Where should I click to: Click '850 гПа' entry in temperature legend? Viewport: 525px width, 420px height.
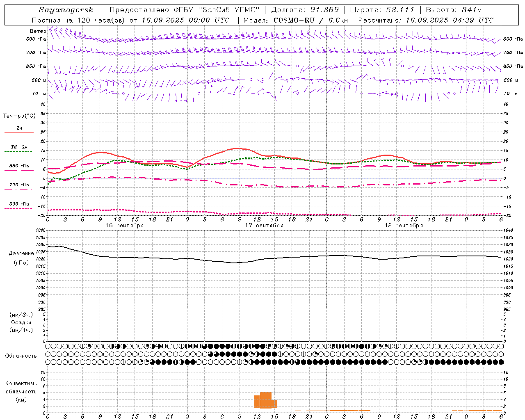click(x=19, y=166)
